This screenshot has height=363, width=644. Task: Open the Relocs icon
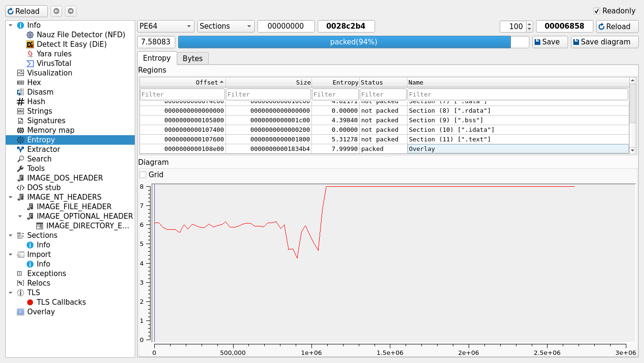click(21, 283)
